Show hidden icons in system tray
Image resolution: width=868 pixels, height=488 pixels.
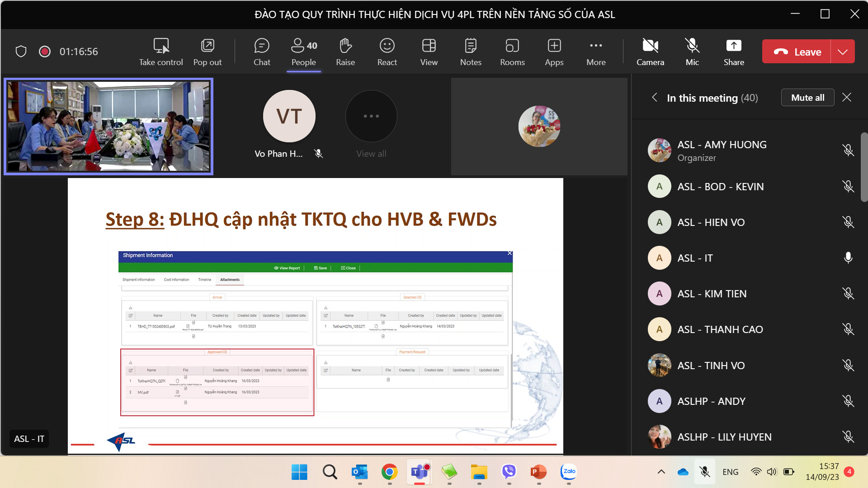pos(661,472)
